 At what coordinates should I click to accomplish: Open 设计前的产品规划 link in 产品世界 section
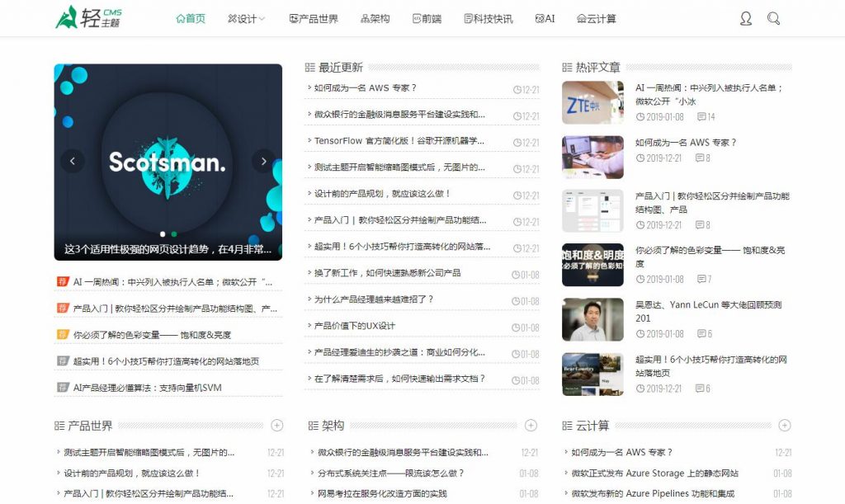(x=132, y=473)
